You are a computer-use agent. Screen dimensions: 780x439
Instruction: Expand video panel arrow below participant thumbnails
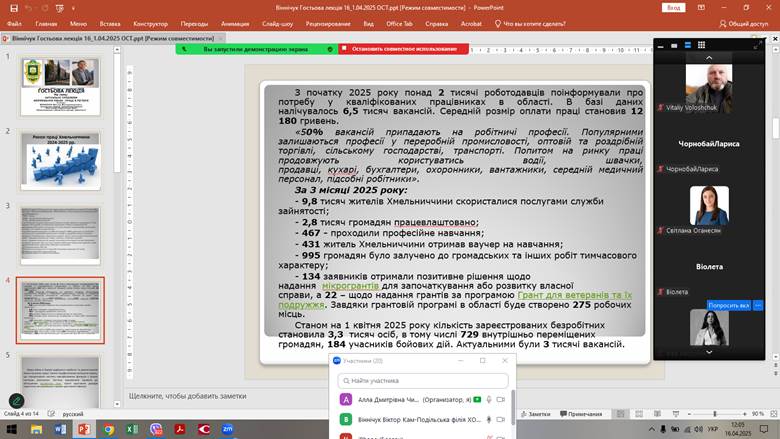(x=709, y=351)
